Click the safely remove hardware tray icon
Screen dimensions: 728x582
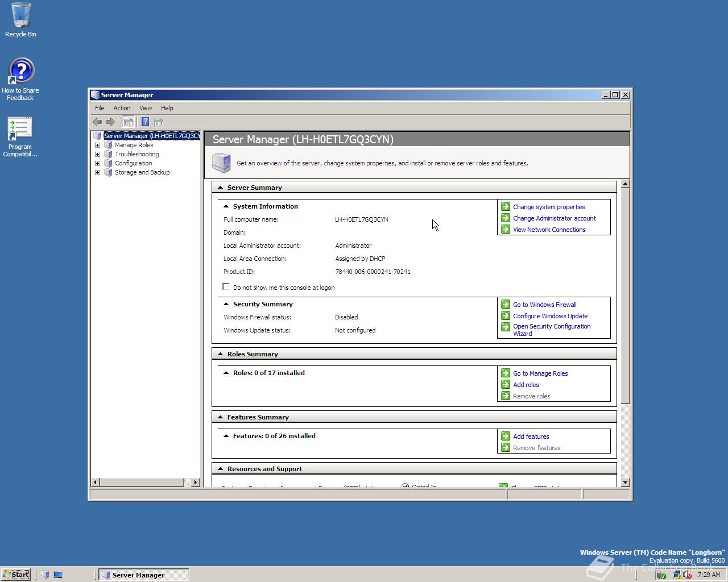[x=661, y=575]
